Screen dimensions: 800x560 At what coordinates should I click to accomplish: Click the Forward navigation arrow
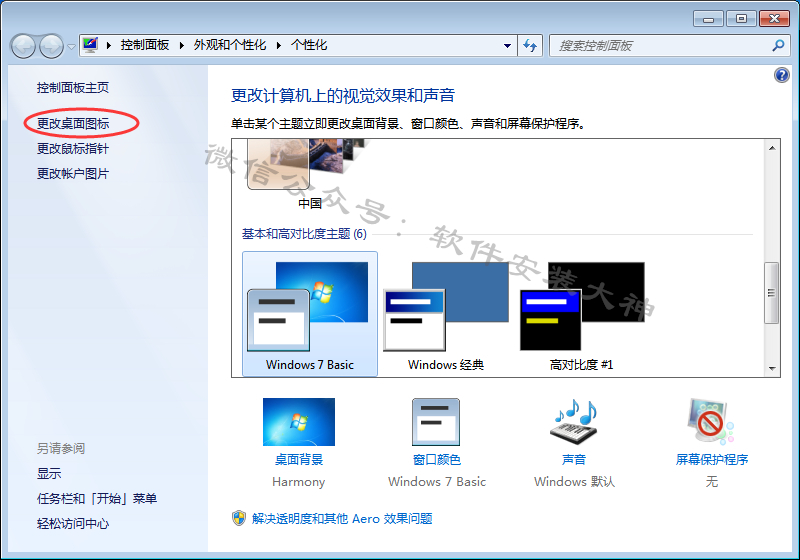[52, 46]
